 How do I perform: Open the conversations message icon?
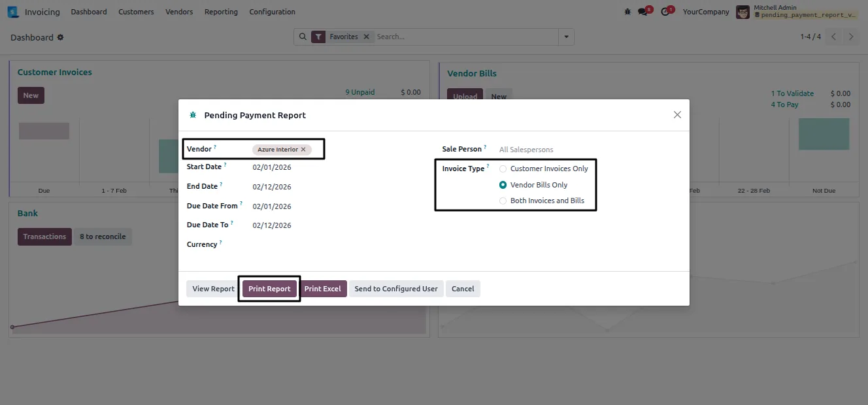point(643,12)
